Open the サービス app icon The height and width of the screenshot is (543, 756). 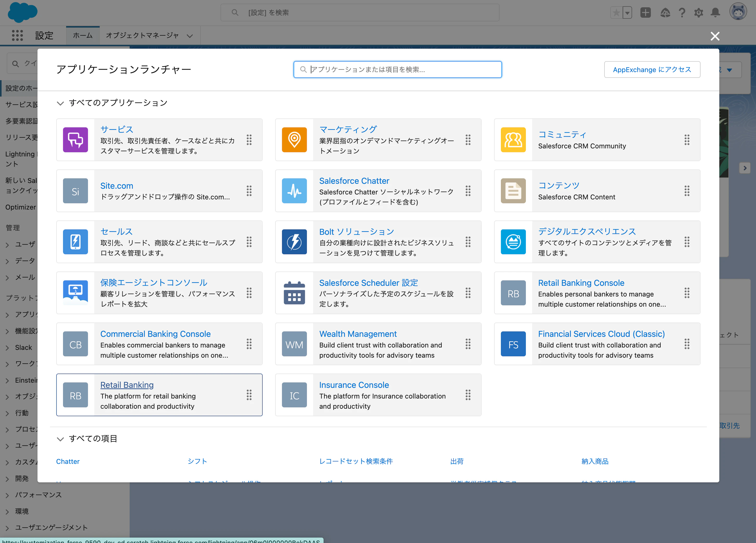click(75, 140)
